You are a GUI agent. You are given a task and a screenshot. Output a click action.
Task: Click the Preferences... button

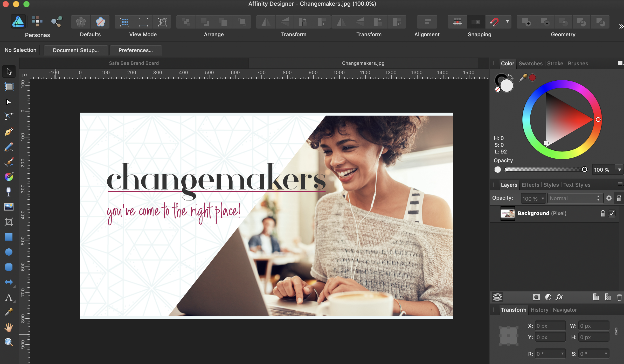point(136,50)
